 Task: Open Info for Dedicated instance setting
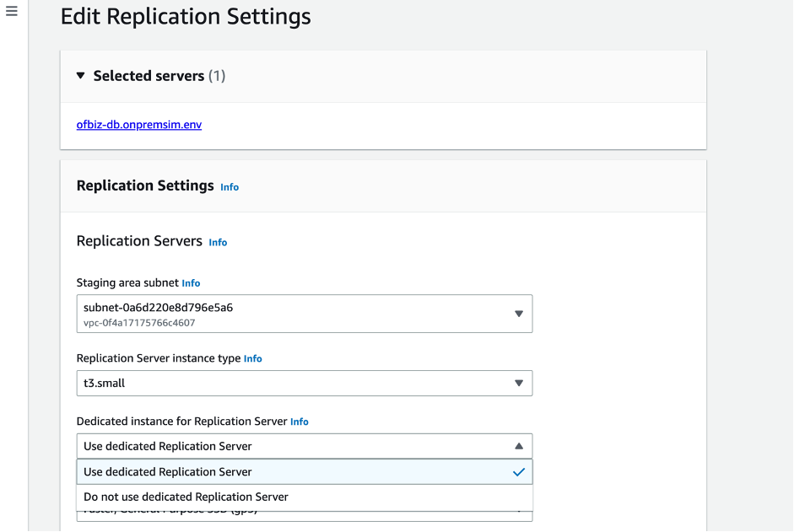pos(300,422)
